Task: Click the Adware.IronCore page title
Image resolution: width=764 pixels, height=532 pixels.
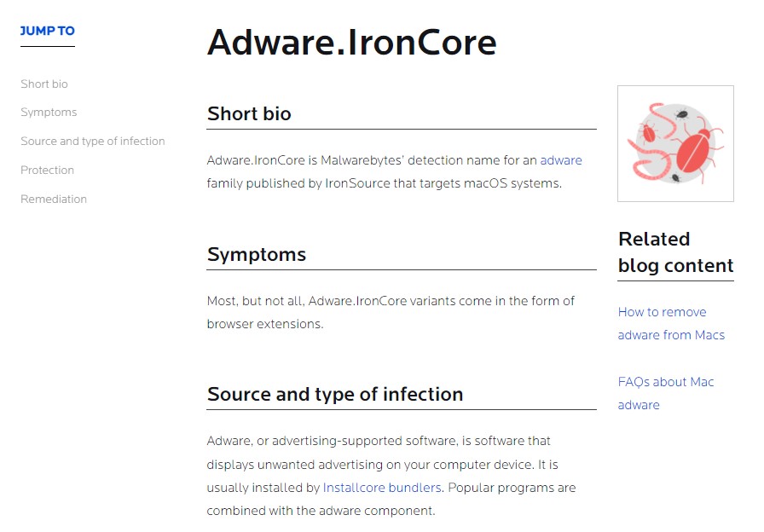Action: pyautogui.click(x=352, y=42)
